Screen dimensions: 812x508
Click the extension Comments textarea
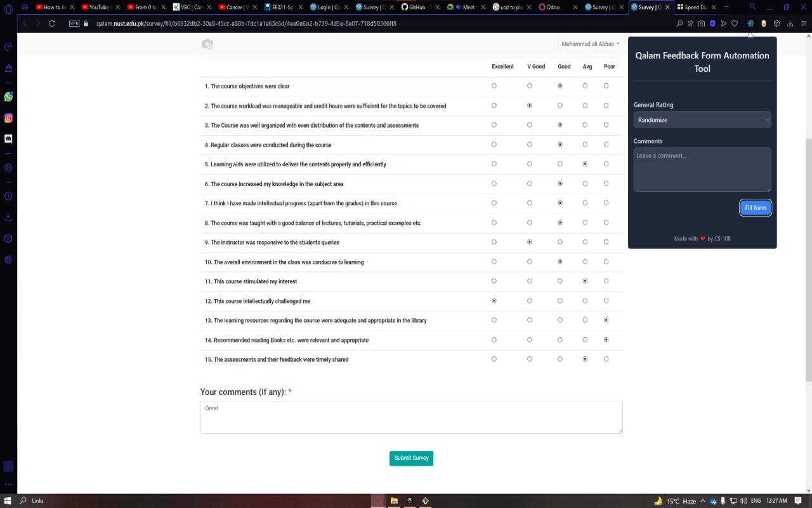tap(702, 170)
